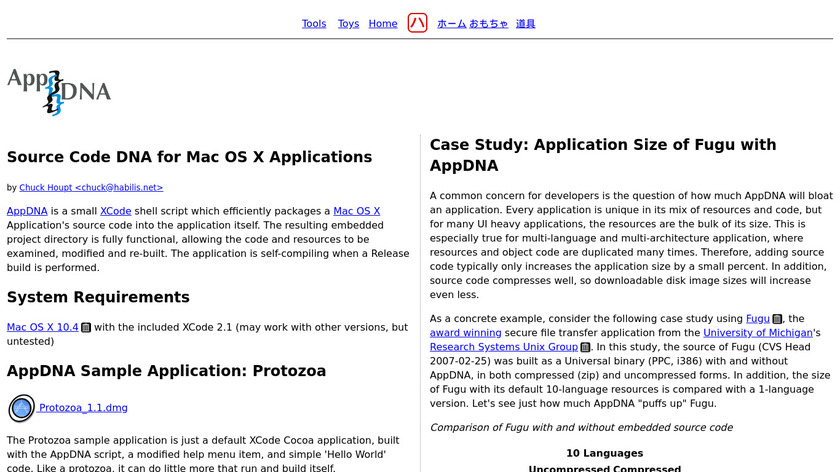Follow the AppDNA link in intro paragraph

[x=27, y=211]
